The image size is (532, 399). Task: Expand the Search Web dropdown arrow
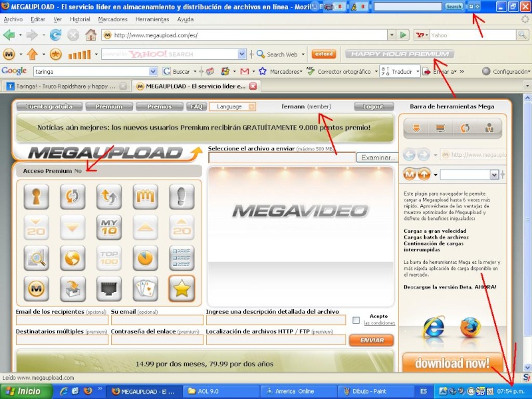click(303, 55)
